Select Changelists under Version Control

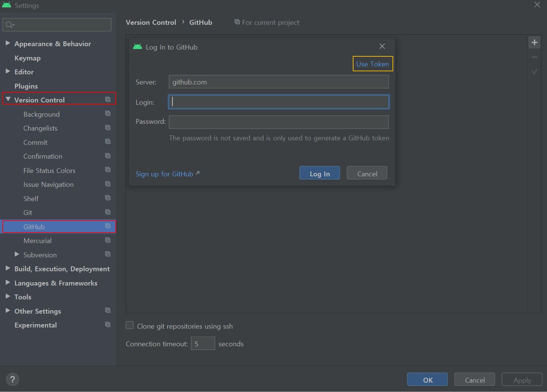point(40,128)
